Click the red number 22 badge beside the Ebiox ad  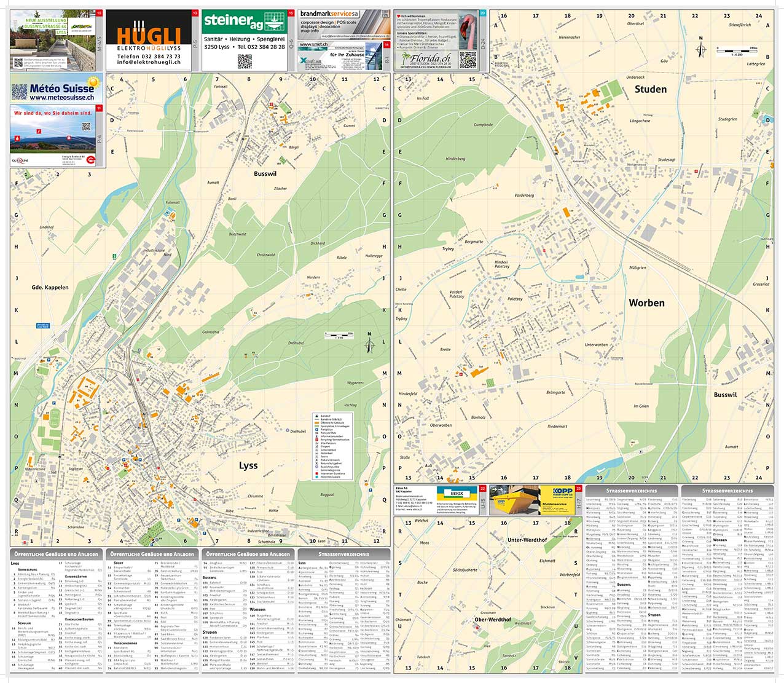coord(482,489)
